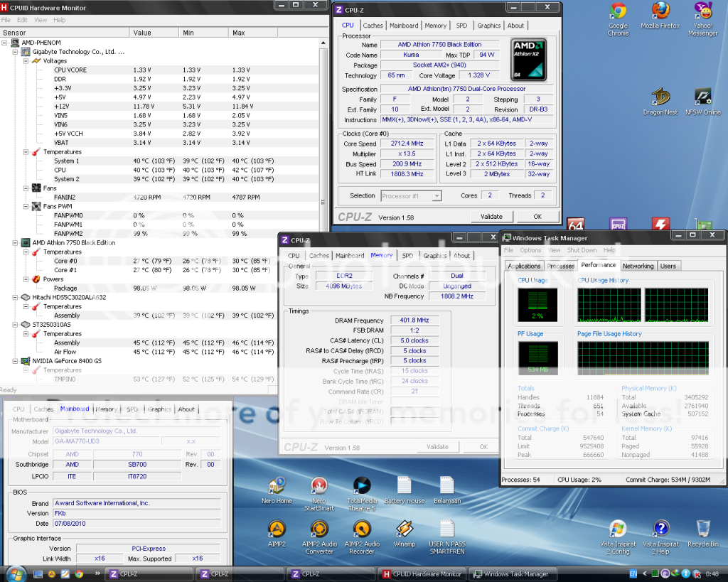
Task: Switch to Caches tab in top CPU-Z window
Action: point(373,26)
